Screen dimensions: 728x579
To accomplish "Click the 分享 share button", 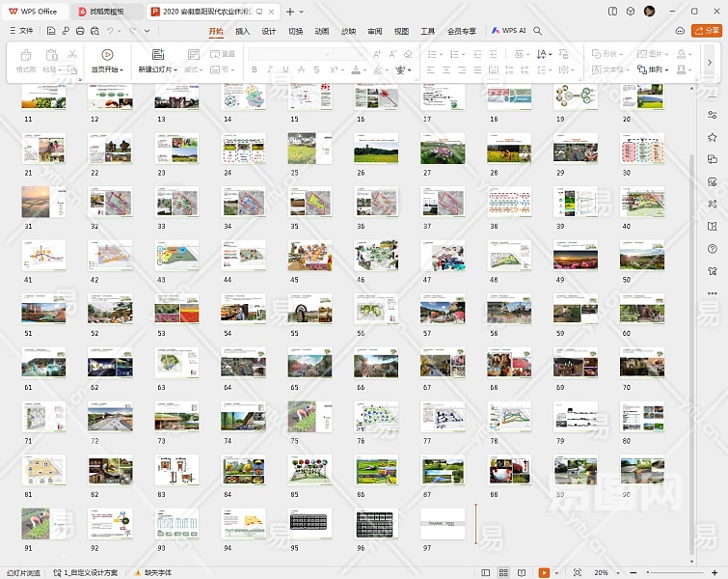I will 707,31.
